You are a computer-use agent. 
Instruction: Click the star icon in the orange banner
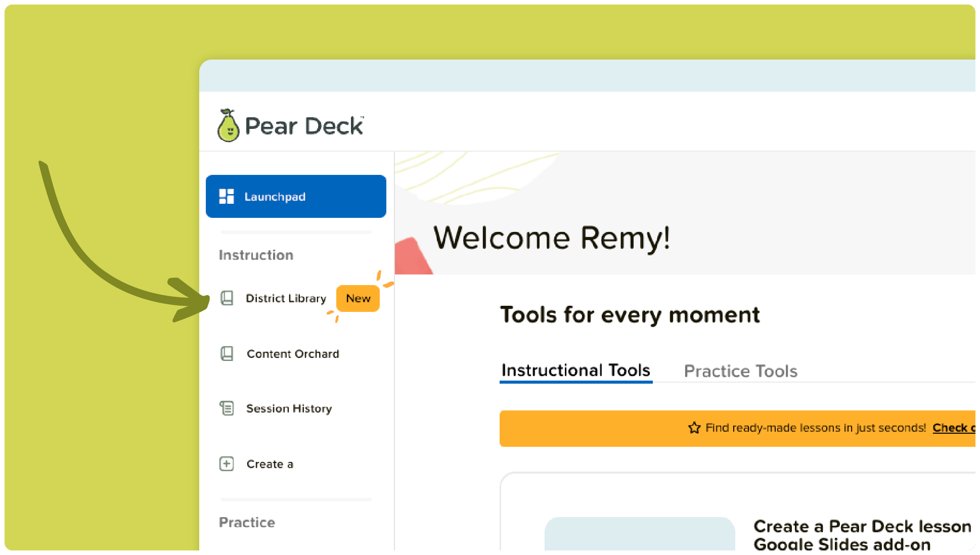tap(693, 427)
